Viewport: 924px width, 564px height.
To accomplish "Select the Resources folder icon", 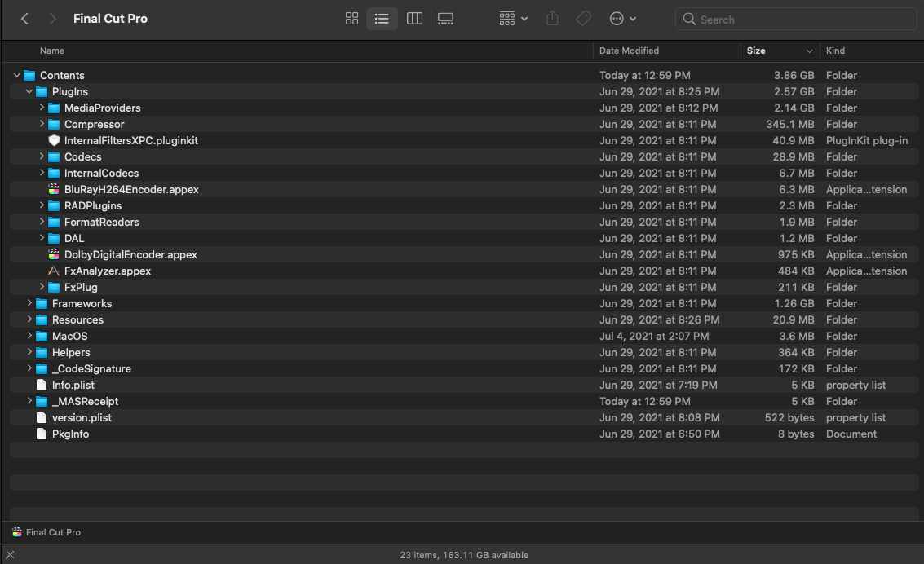I will pyautogui.click(x=42, y=319).
